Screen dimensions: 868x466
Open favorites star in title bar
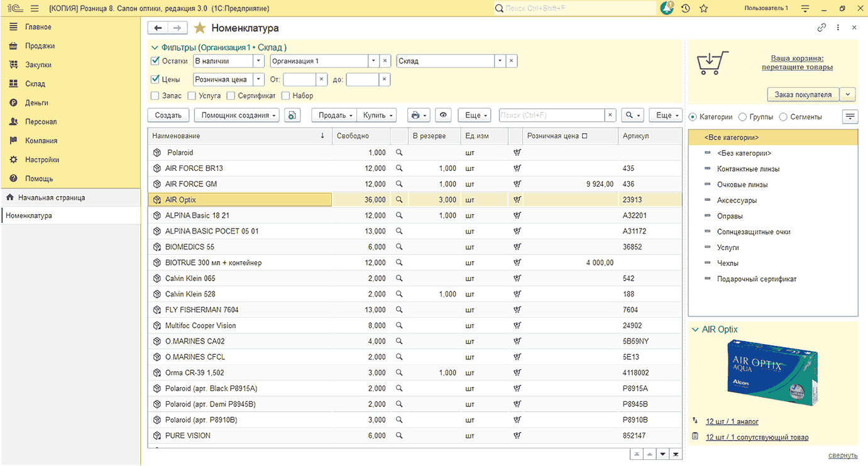pyautogui.click(x=703, y=8)
